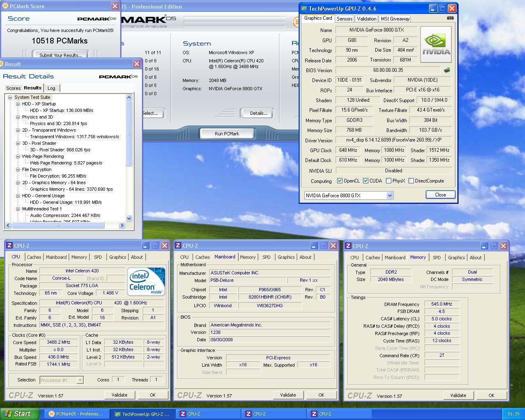Select 'File Decryption: 96.255 MB/s' result row
The width and height of the screenshot is (525, 420).
click(58, 176)
